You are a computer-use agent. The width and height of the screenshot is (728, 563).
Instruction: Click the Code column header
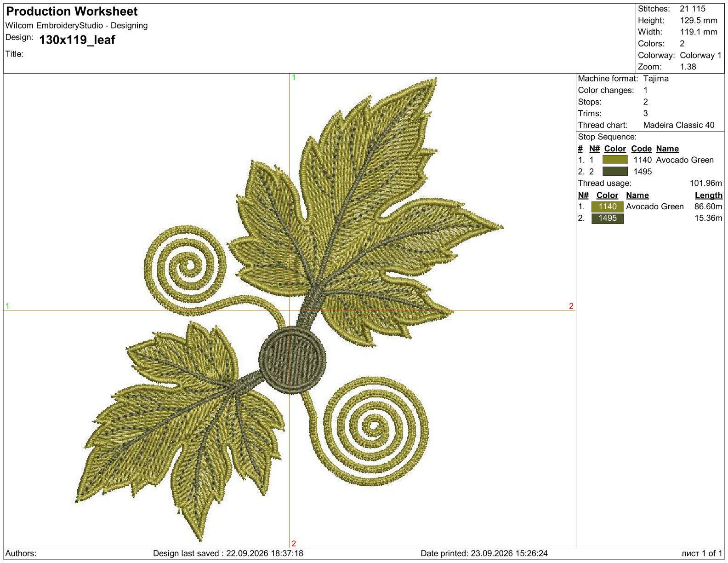(x=641, y=149)
